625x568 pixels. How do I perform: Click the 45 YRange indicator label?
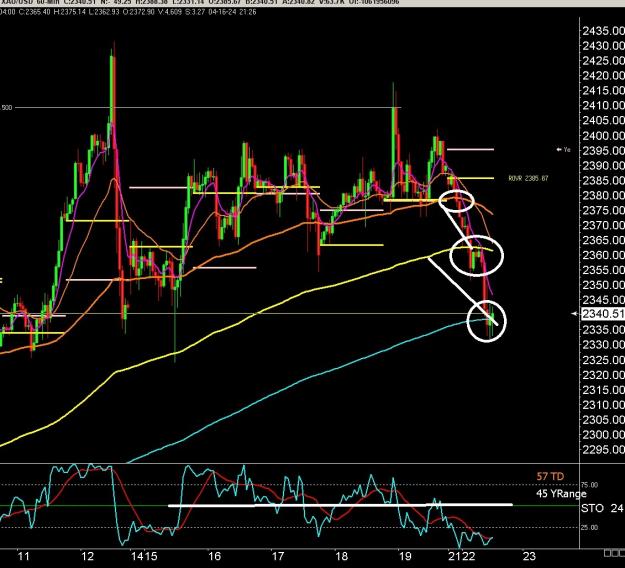[x=561, y=494]
